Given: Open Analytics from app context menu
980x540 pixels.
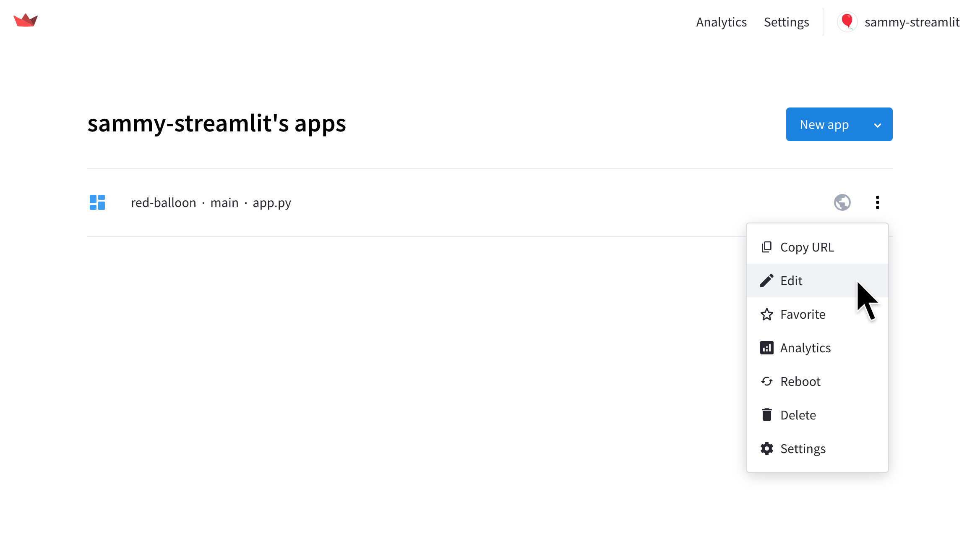Looking at the screenshot, I should 805,347.
